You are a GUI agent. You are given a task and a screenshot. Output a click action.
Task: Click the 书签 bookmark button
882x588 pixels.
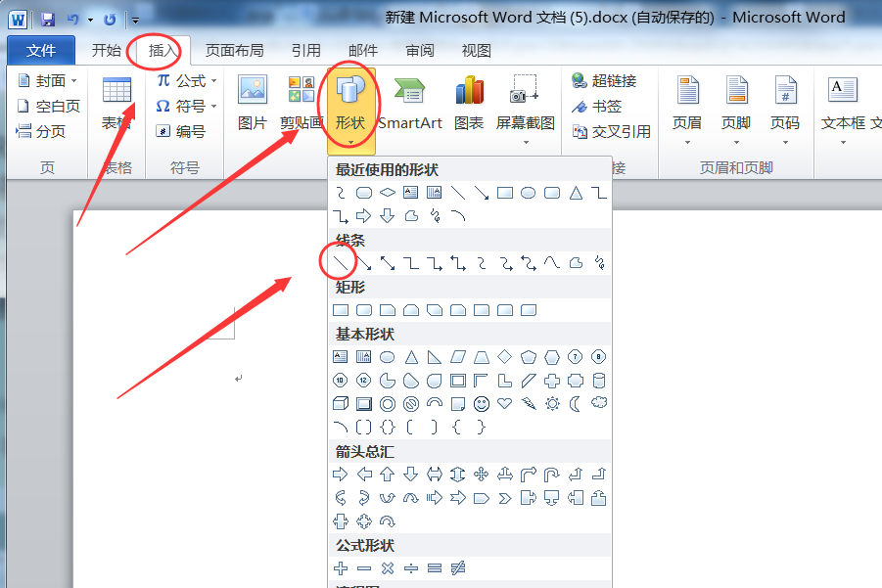[597, 106]
